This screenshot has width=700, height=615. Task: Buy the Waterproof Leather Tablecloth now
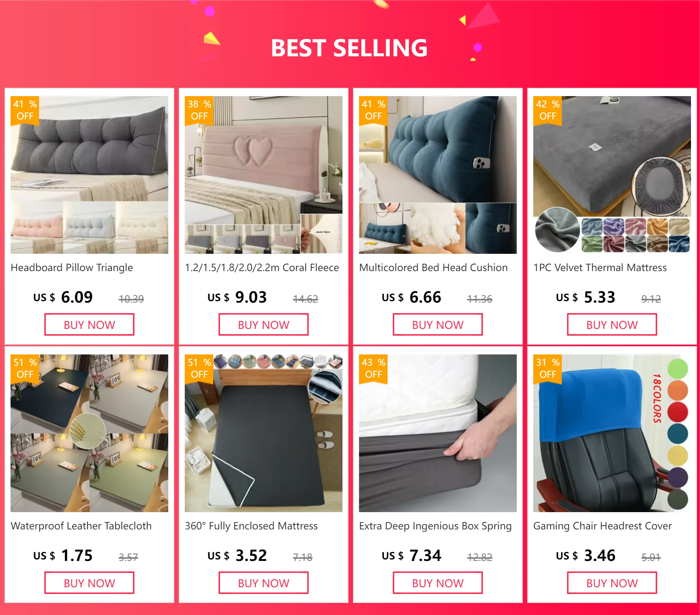[x=89, y=583]
